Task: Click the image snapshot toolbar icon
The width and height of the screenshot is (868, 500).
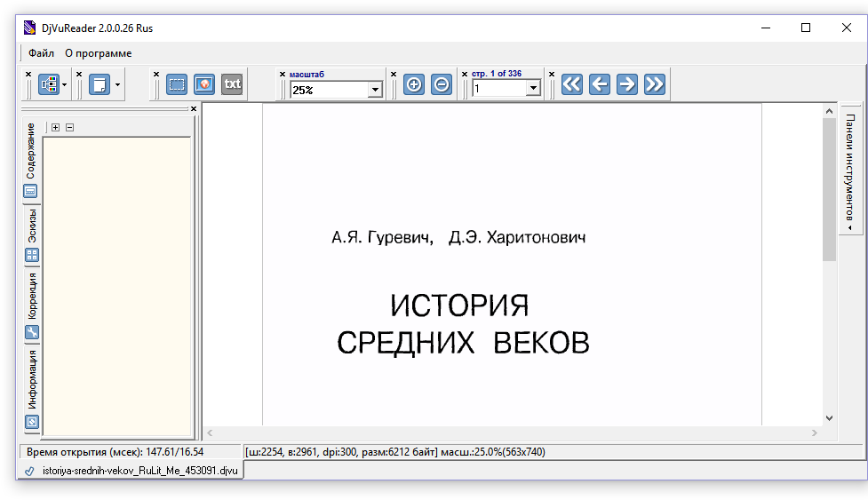Action: pyautogui.click(x=204, y=84)
